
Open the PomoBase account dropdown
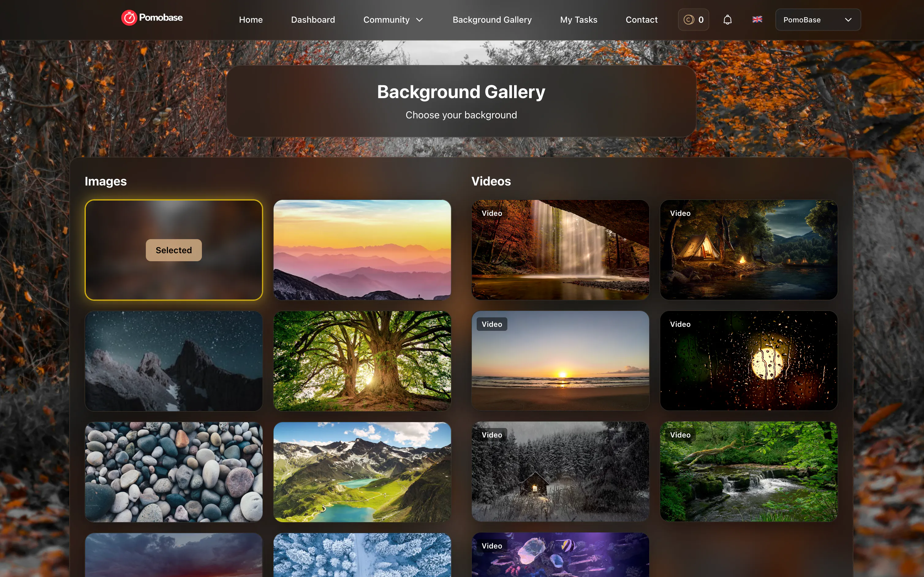click(x=818, y=20)
